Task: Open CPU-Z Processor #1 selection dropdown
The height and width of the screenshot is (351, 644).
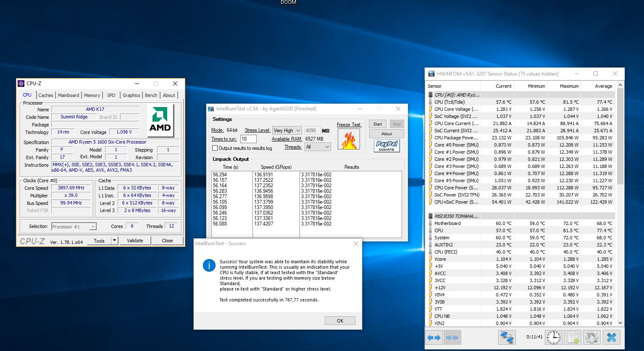Action: point(74,227)
